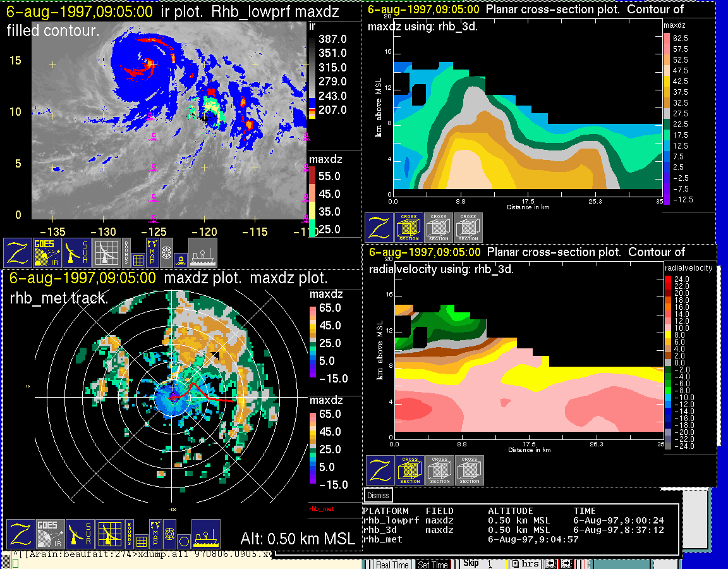Click the Dismiss button
728x569 pixels.
coord(379,496)
